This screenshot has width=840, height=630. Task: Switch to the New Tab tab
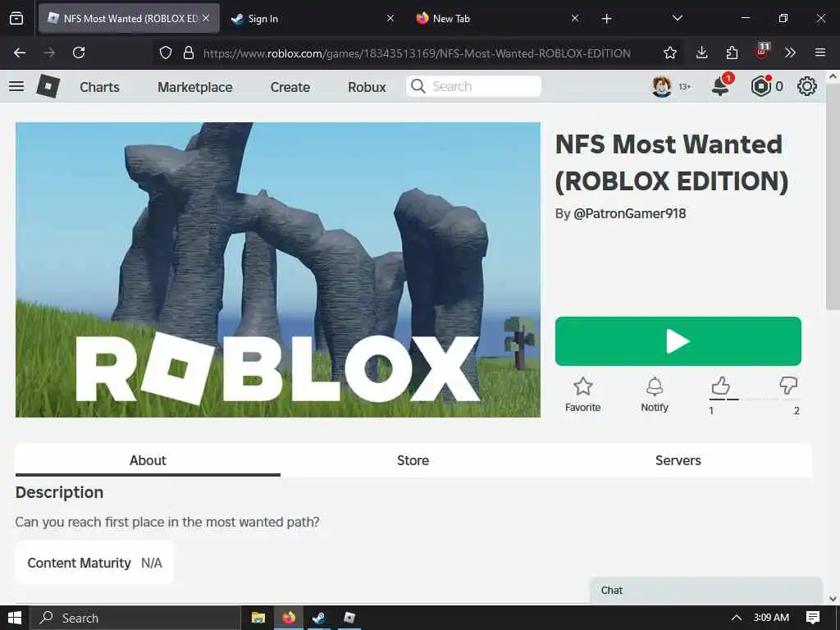pos(495,18)
